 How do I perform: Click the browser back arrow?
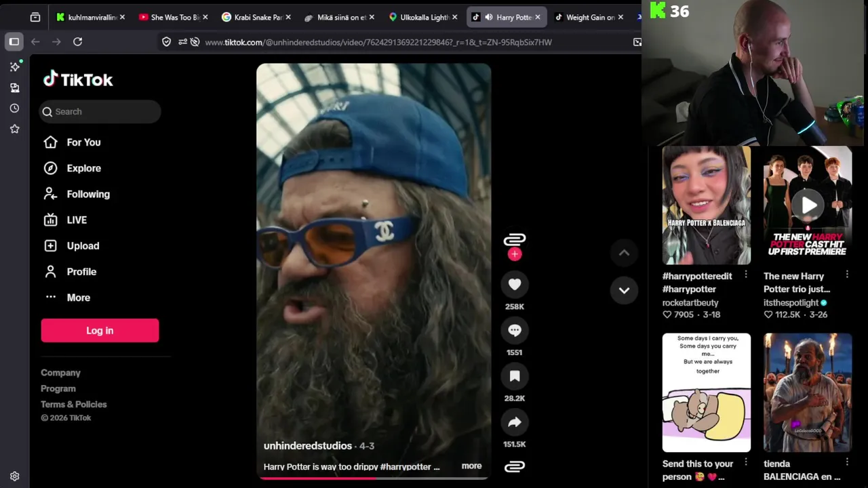tap(35, 42)
